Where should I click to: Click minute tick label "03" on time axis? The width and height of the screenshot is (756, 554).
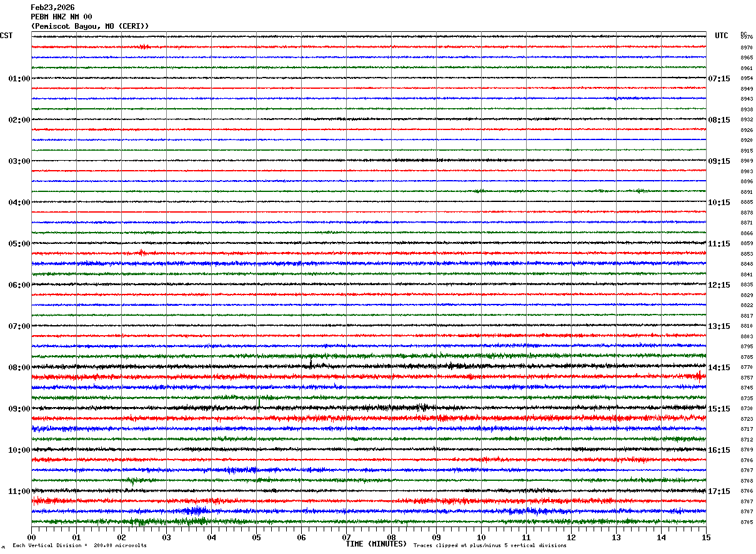166,537
